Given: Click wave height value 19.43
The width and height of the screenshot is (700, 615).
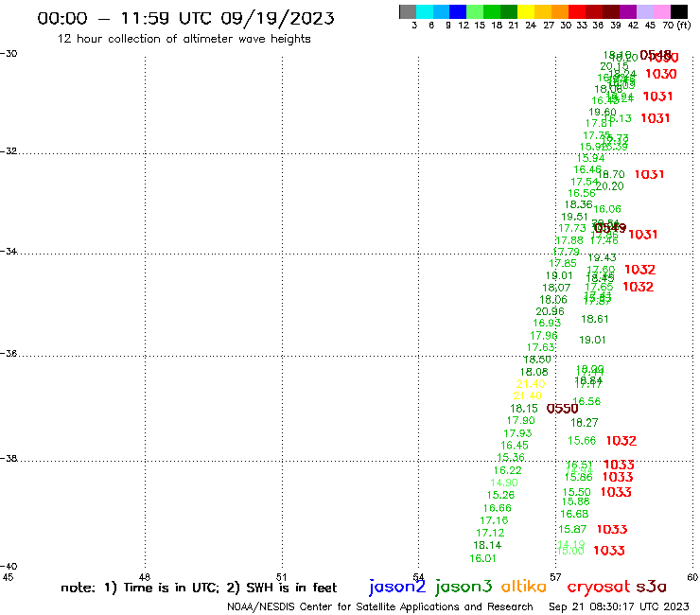Looking at the screenshot, I should [602, 257].
